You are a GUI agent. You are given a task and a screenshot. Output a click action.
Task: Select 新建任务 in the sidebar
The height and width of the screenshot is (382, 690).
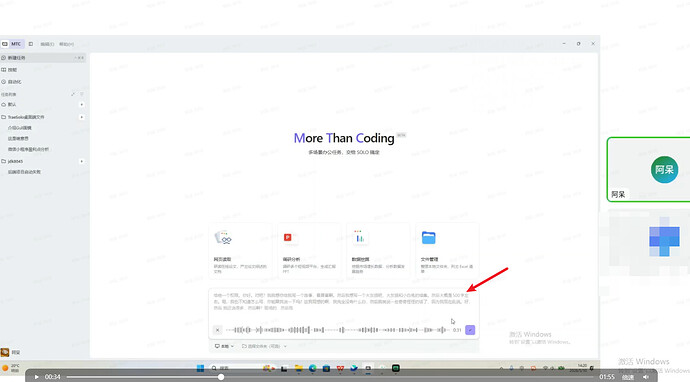click(43, 58)
